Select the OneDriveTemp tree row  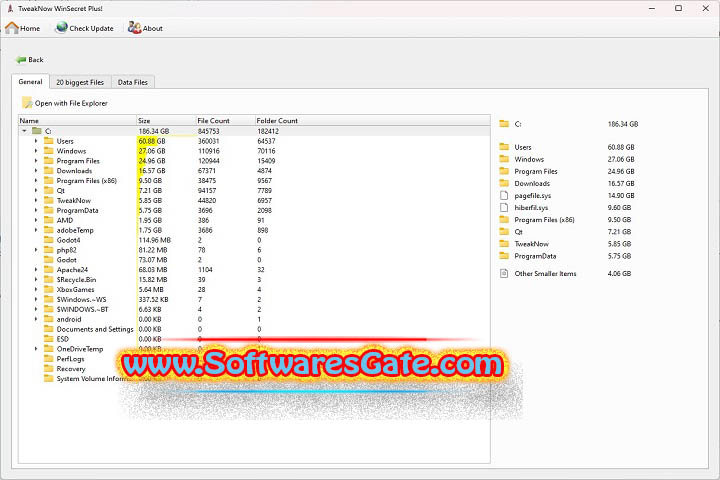point(254,349)
